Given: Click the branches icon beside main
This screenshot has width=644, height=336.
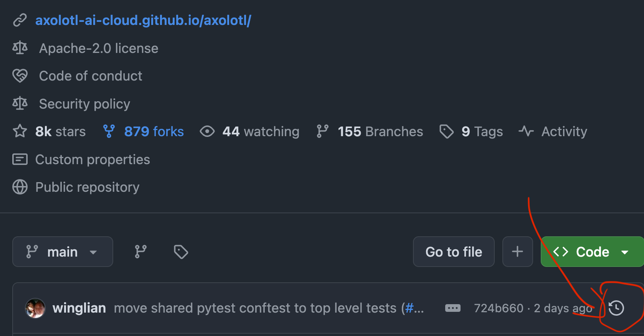Looking at the screenshot, I should [x=140, y=252].
